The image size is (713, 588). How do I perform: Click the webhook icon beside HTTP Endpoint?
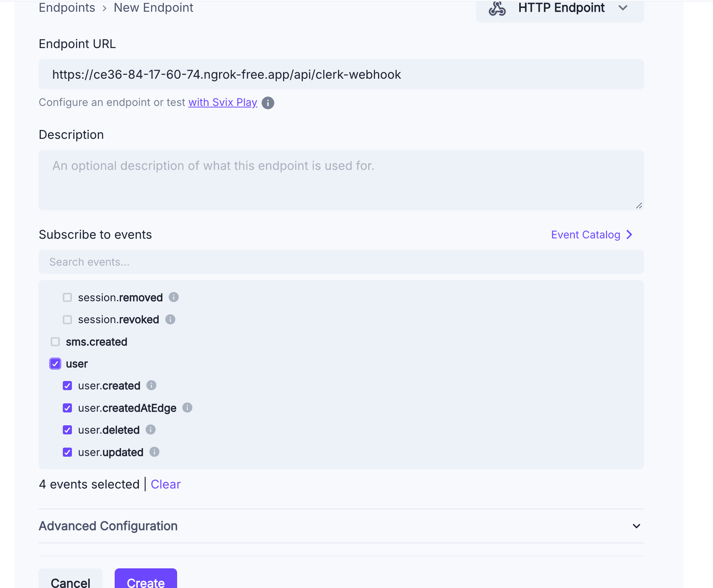click(x=497, y=8)
